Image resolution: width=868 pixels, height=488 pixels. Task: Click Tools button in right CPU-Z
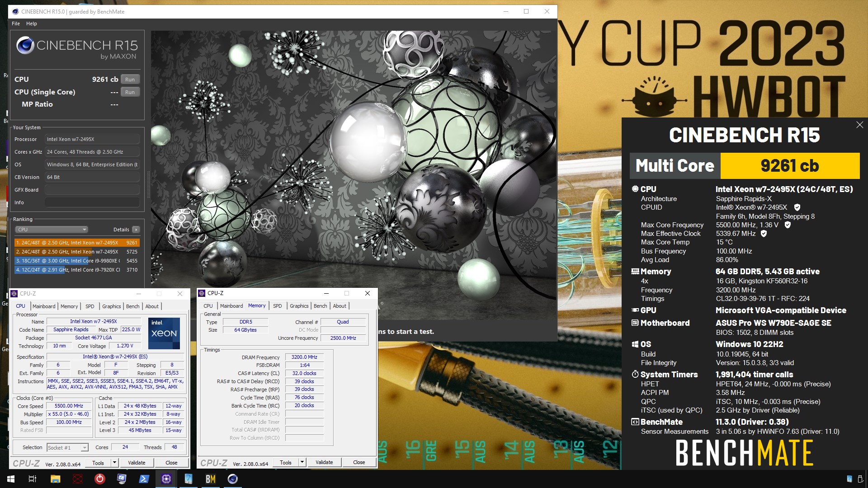click(x=286, y=463)
